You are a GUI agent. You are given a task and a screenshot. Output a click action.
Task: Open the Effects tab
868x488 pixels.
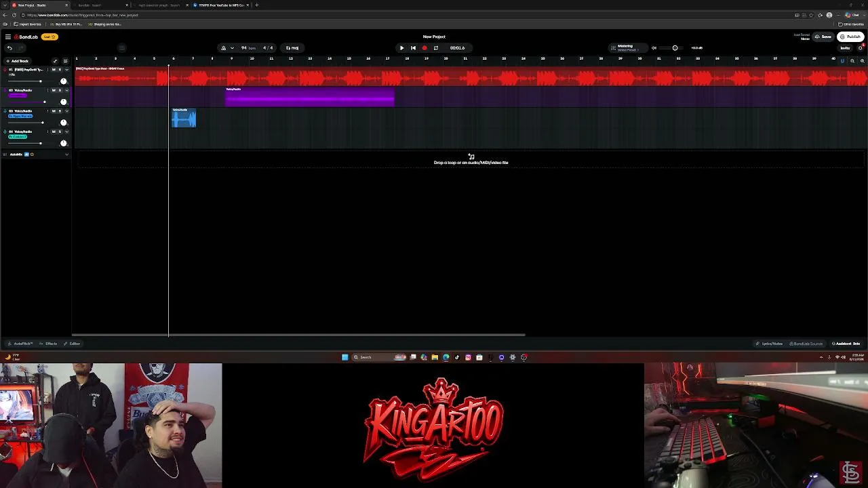[49, 344]
